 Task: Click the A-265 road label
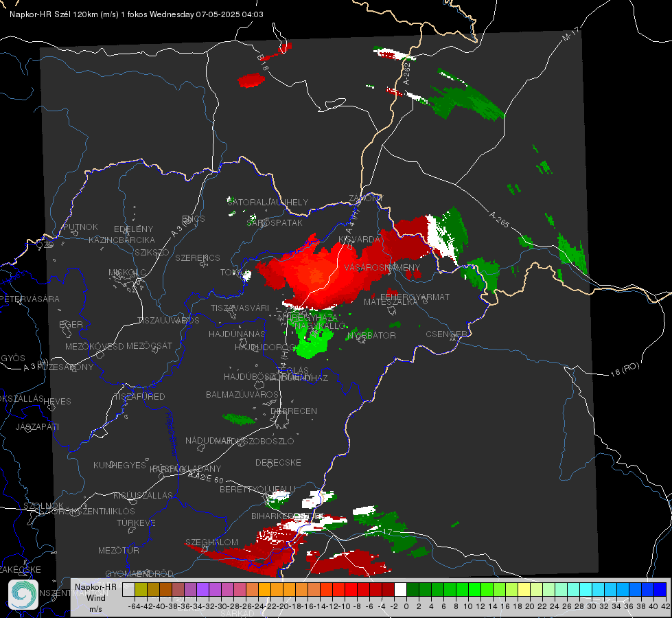coord(499,220)
